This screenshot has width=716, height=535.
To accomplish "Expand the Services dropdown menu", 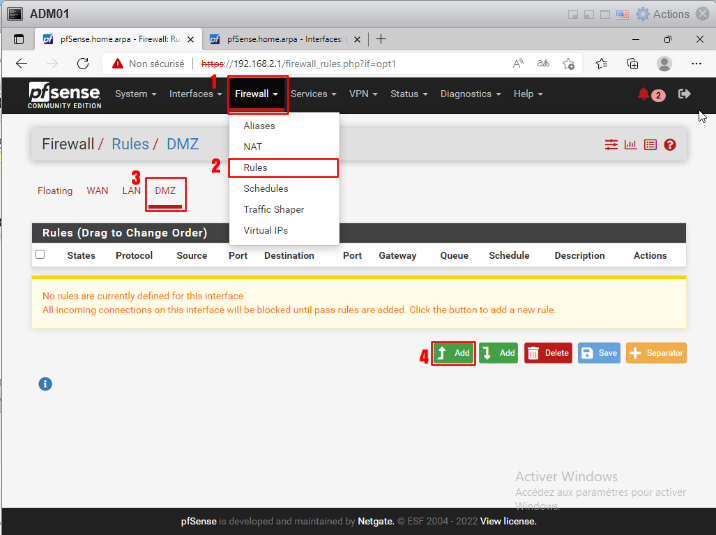I will coord(314,94).
